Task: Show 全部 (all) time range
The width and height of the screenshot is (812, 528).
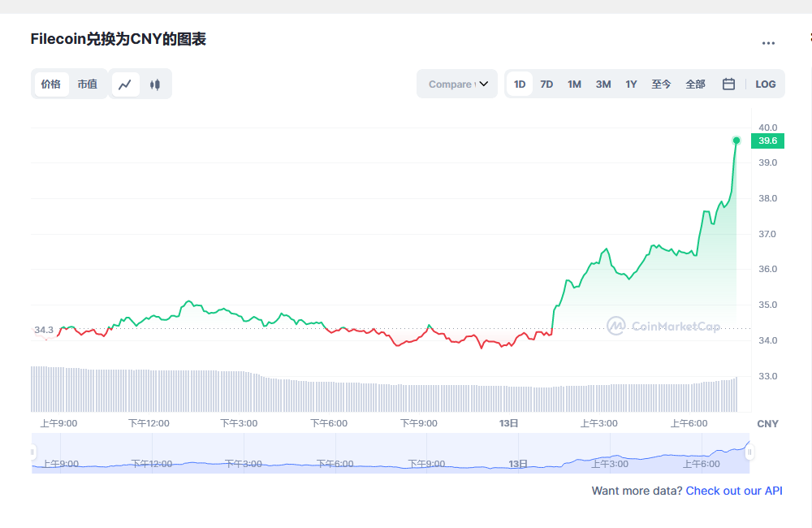Action: coord(695,84)
